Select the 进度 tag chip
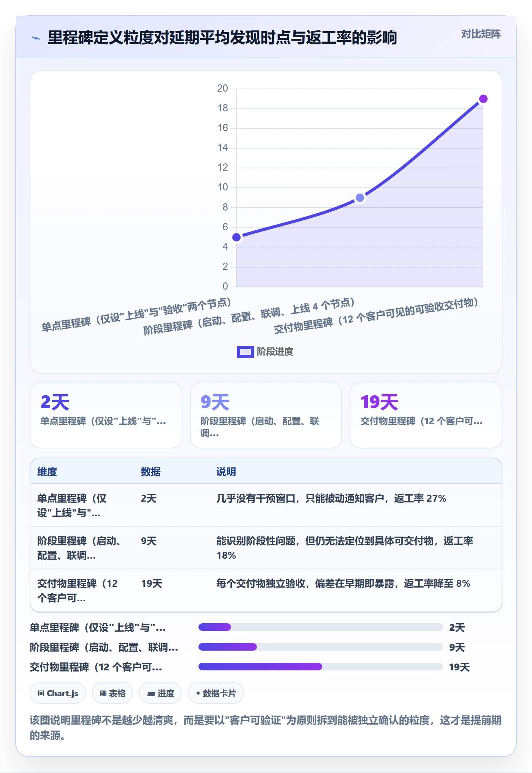Viewport: 532px width, 773px height. 160,693
